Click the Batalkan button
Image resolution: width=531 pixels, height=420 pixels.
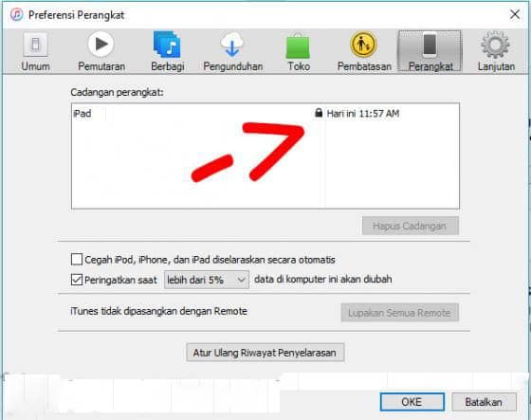pyautogui.click(x=484, y=402)
